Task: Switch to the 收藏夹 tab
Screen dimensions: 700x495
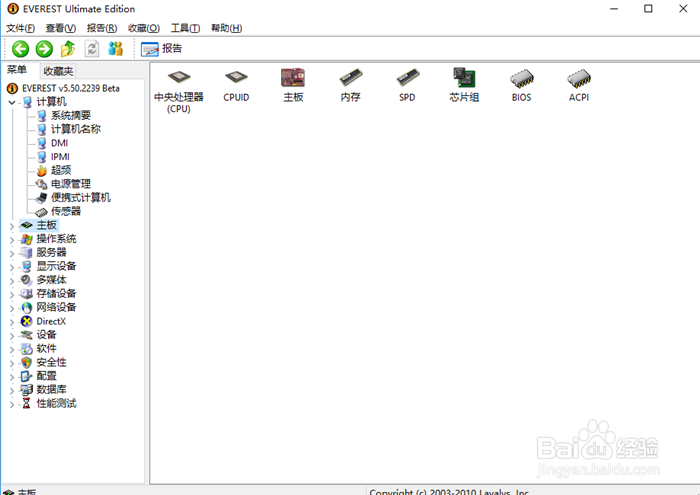Action: (x=58, y=71)
